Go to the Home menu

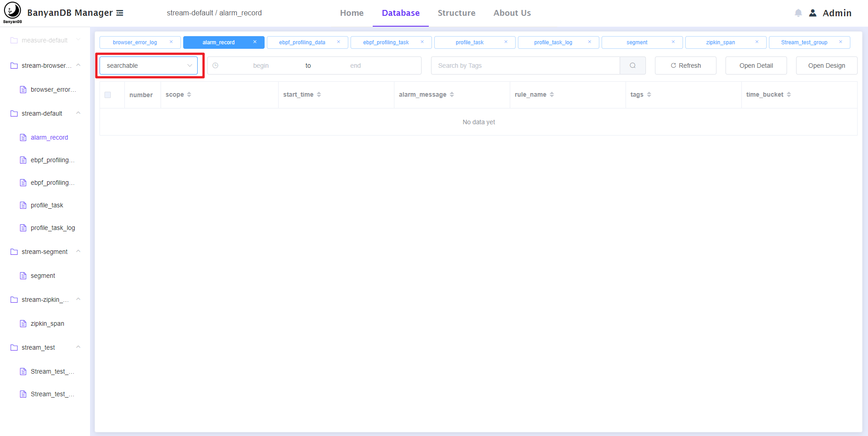coord(352,13)
